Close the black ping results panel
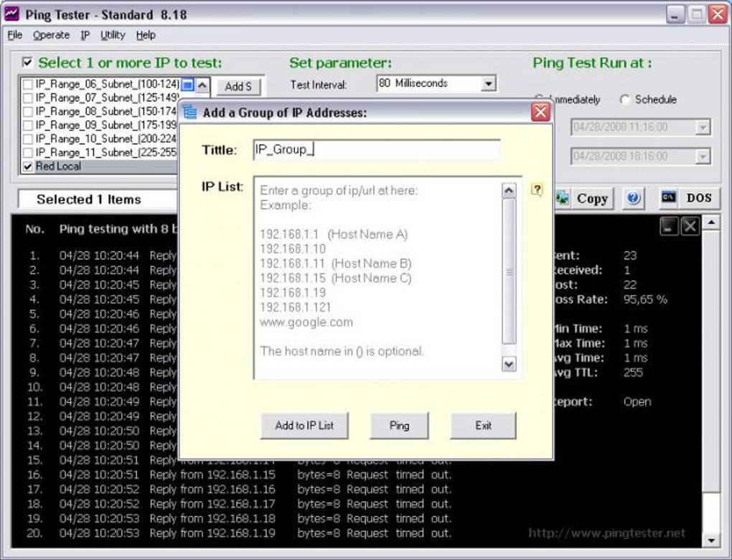 [690, 227]
